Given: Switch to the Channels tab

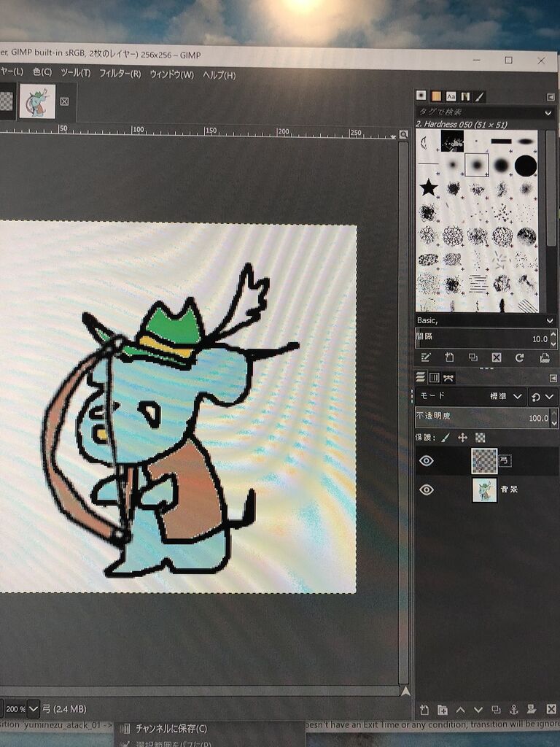Looking at the screenshot, I should 435,378.
